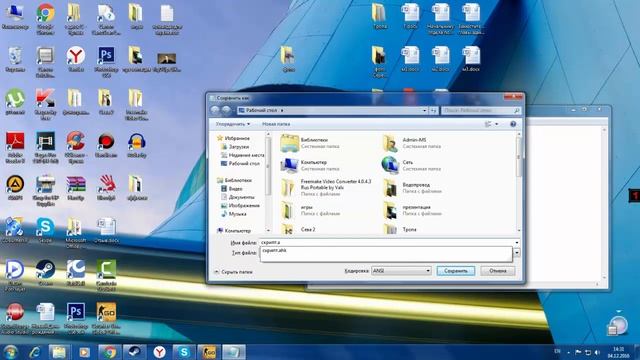This screenshot has height=360, width=640.
Task: Select the Freemake Video Converter folder
Action: [x=327, y=187]
